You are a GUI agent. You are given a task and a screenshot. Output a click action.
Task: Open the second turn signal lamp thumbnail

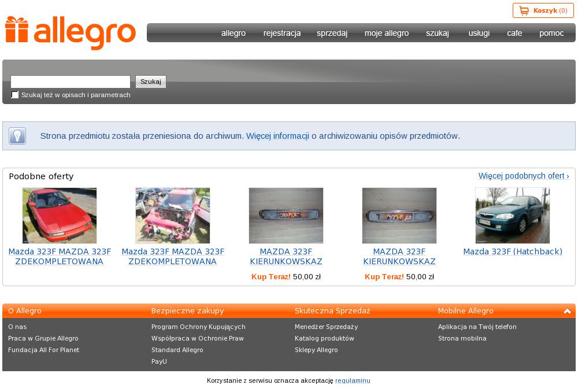[x=399, y=215]
